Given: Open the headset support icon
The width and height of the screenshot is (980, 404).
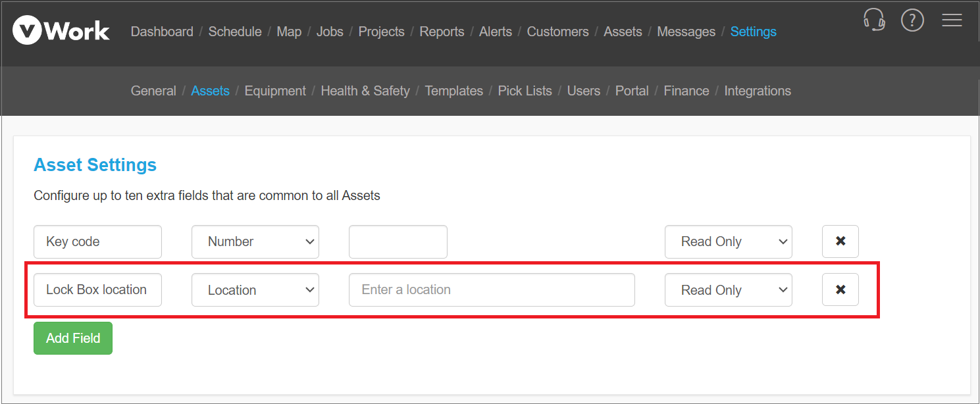Looking at the screenshot, I should 874,20.
